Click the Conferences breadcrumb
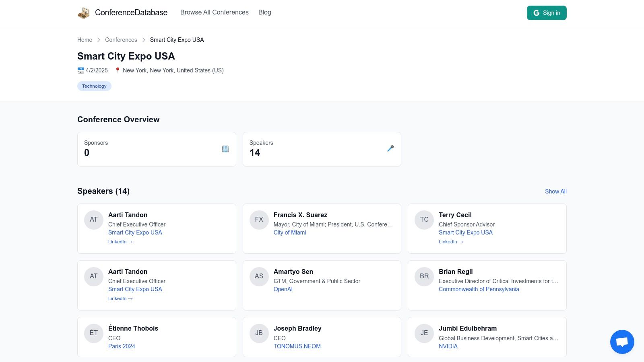Viewport: 644px width, 362px height. (x=121, y=40)
